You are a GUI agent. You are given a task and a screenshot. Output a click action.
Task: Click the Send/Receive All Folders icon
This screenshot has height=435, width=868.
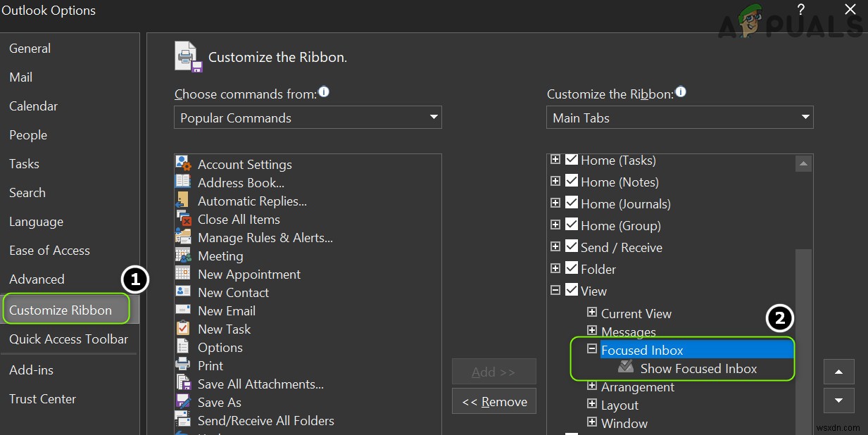[x=184, y=420]
